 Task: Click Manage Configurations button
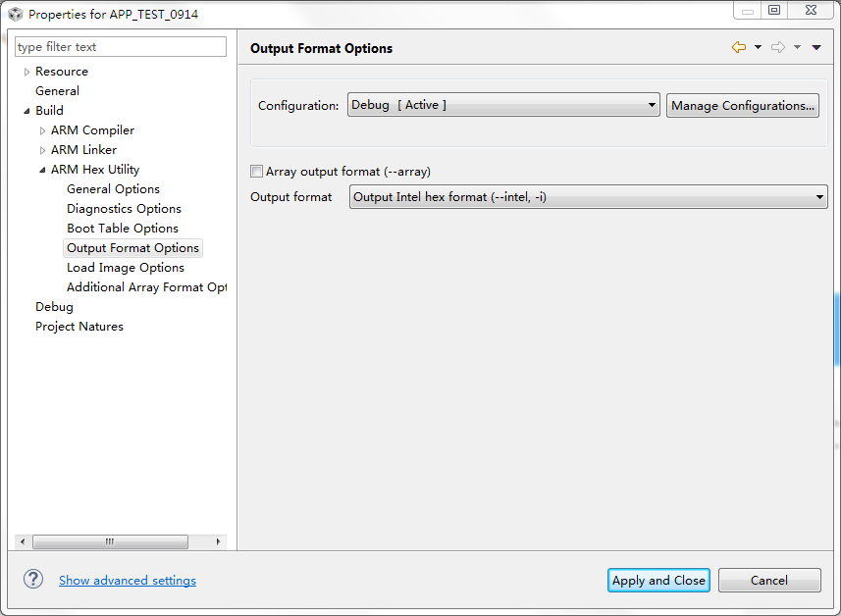coord(743,106)
